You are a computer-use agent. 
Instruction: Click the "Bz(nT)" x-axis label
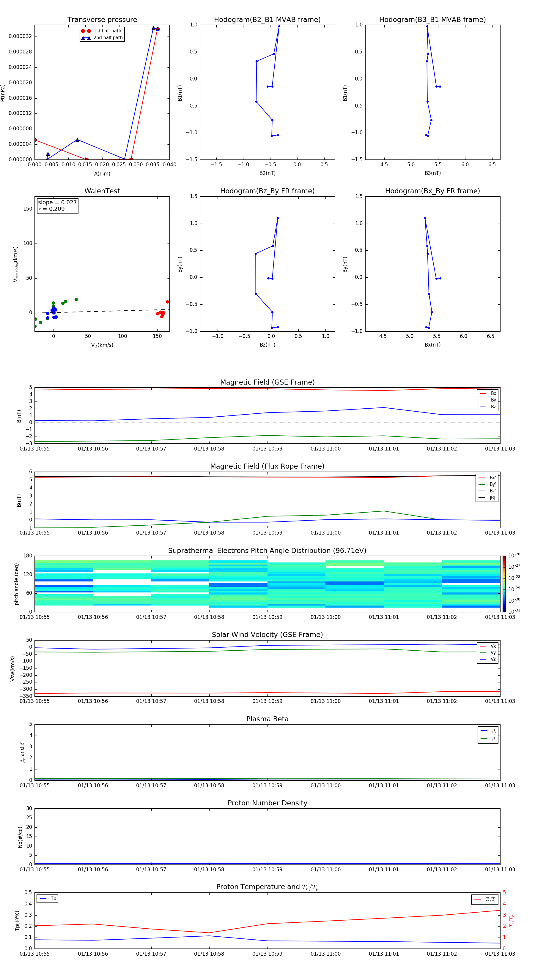tap(267, 345)
